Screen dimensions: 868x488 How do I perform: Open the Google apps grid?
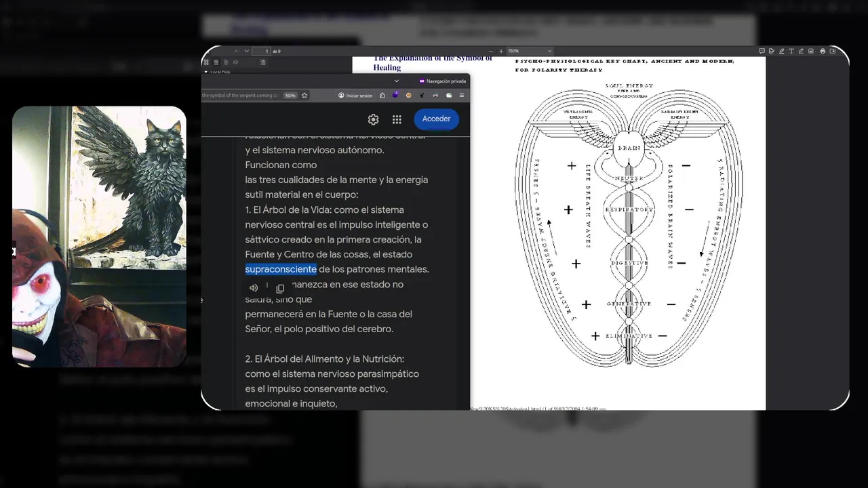[x=397, y=119]
